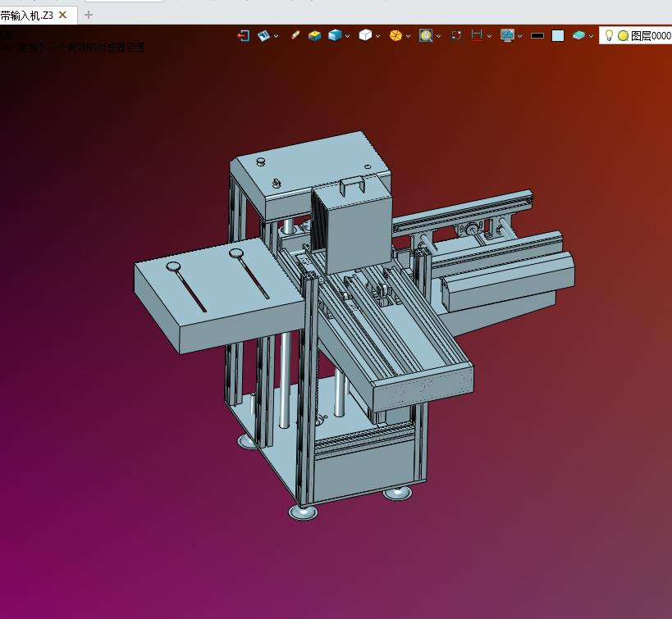672x619 pixels.
Task: Expand dropdown arrow next to magnifier icon
Action: (x=438, y=36)
